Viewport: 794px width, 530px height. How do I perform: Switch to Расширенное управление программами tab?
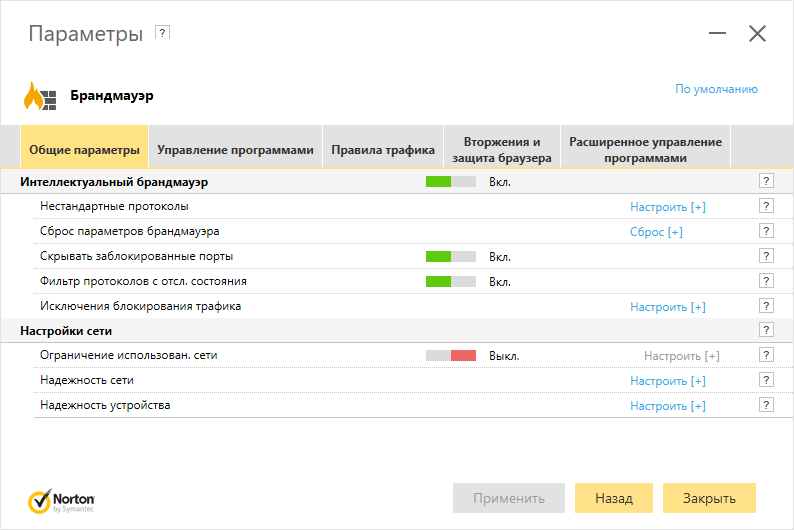tap(645, 147)
